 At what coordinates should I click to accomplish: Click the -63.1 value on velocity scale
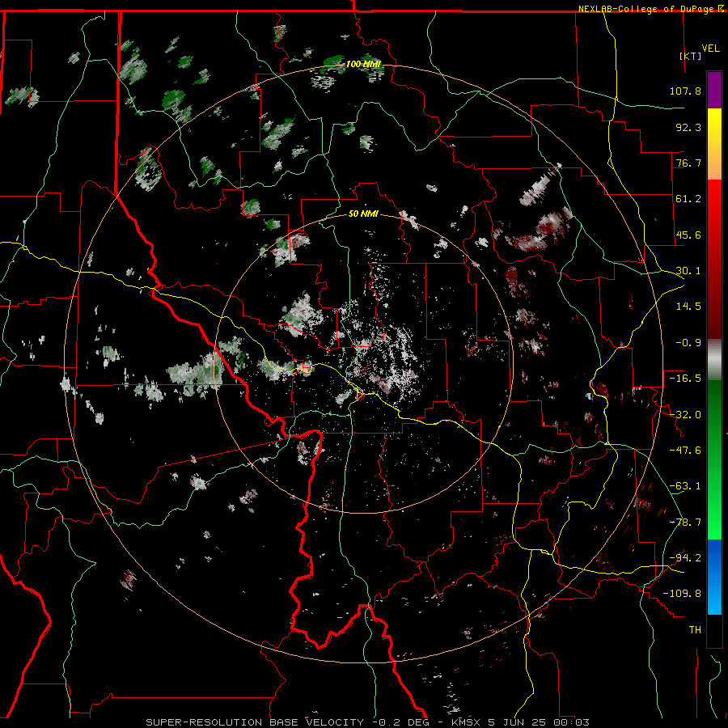coord(685,486)
